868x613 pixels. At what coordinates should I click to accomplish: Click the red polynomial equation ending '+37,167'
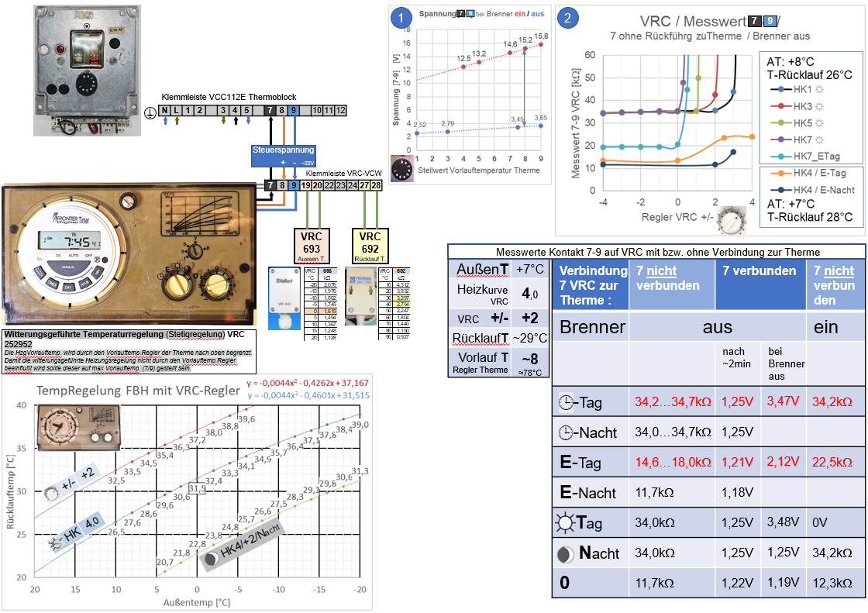[x=307, y=383]
